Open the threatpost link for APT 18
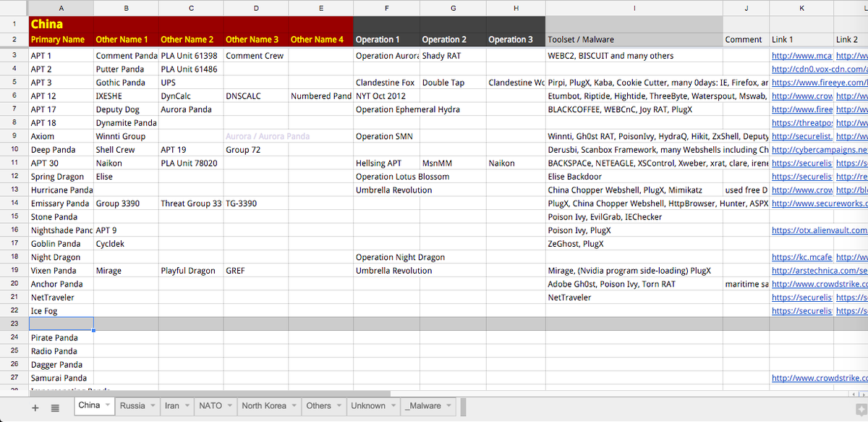The height and width of the screenshot is (422, 868). pyautogui.click(x=802, y=123)
